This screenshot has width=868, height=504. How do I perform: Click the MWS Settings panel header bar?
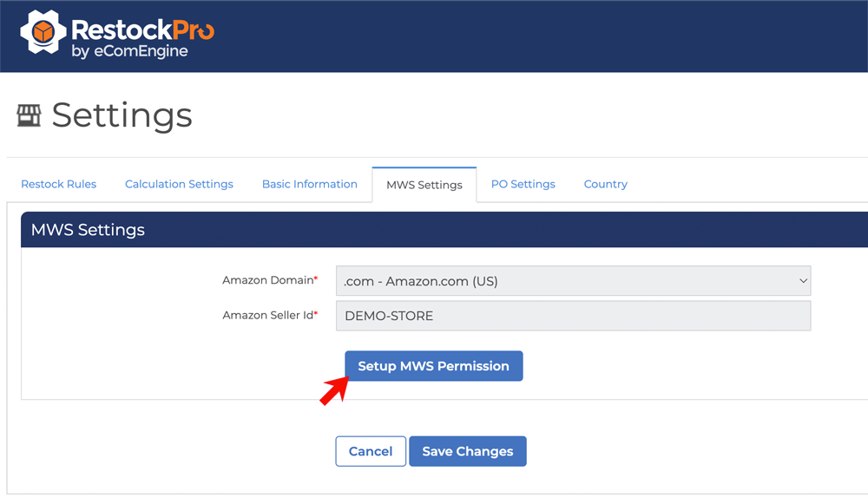[443, 230]
